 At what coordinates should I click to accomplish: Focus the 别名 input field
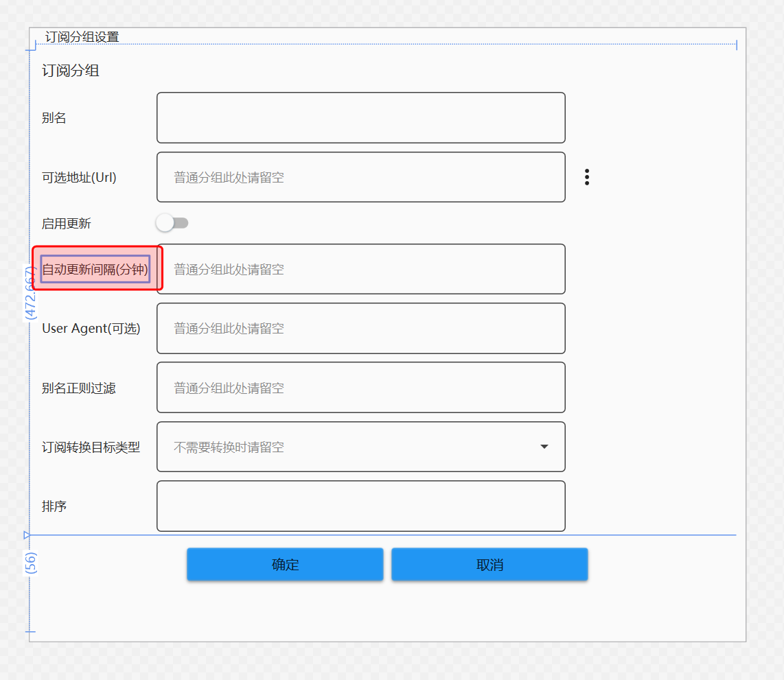[x=360, y=118]
